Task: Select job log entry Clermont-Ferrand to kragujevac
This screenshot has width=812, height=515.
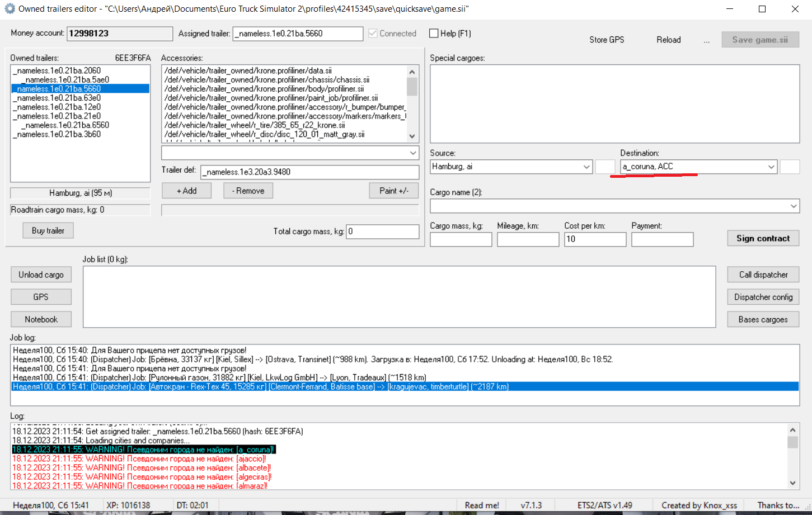Action: (405, 386)
